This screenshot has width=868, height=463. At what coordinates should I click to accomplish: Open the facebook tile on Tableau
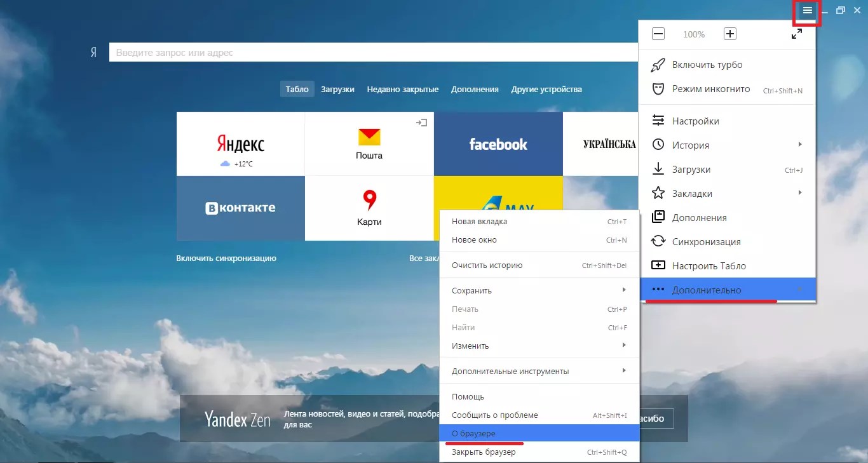click(498, 144)
